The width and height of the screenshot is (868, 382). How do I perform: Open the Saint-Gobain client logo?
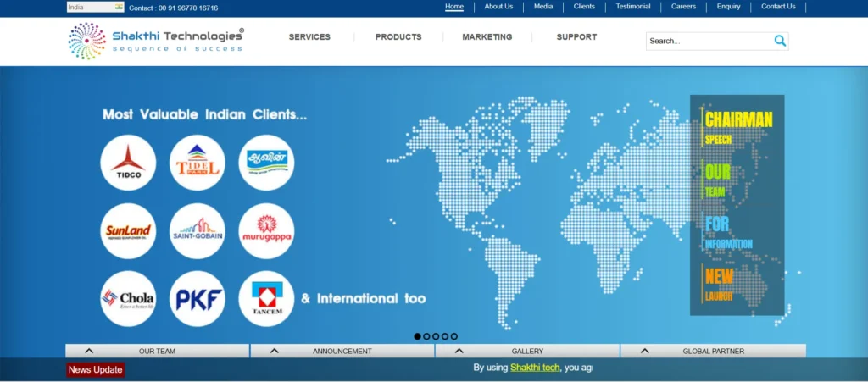coord(197,230)
